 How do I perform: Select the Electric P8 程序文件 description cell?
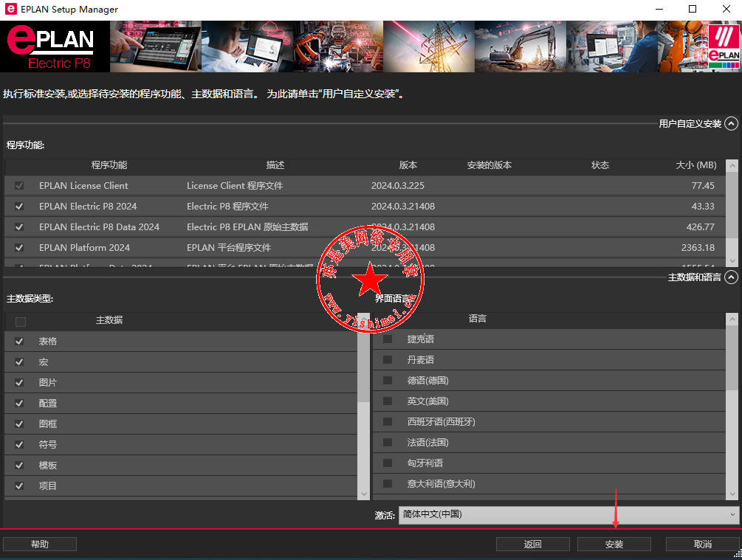coord(227,206)
